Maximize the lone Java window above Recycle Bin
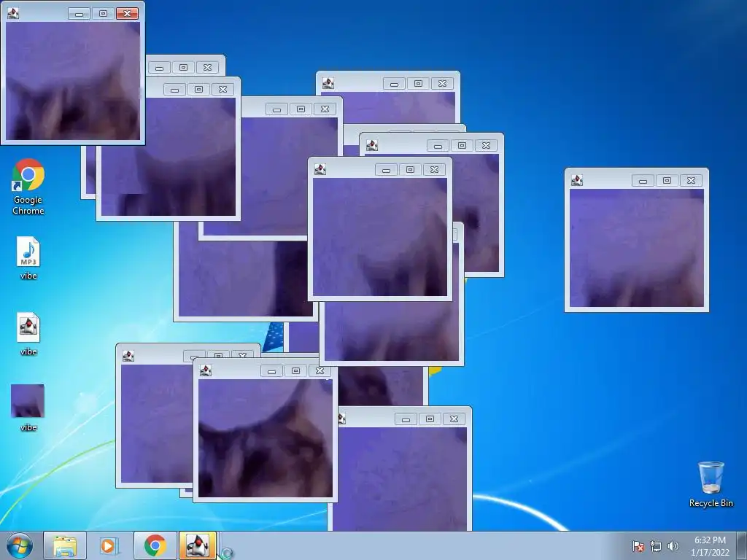The width and height of the screenshot is (747, 560). click(x=667, y=180)
